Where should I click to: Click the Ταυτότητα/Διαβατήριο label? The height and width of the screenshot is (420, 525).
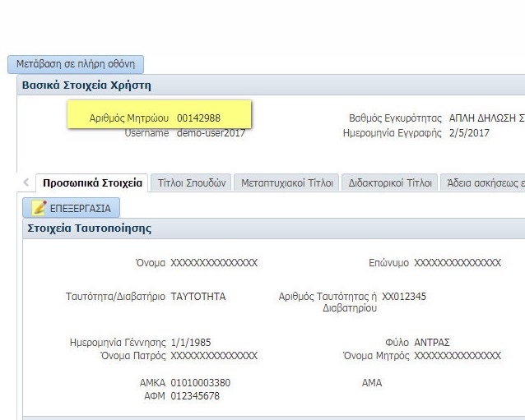(x=115, y=297)
